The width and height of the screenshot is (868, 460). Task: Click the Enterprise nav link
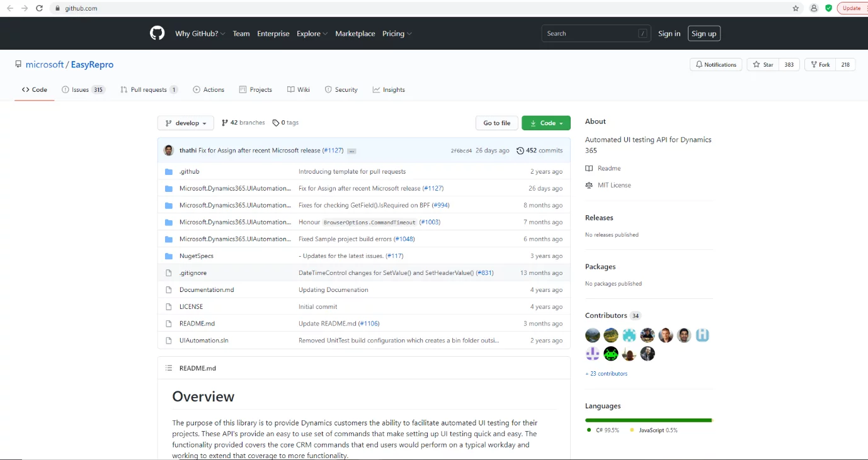coord(273,34)
